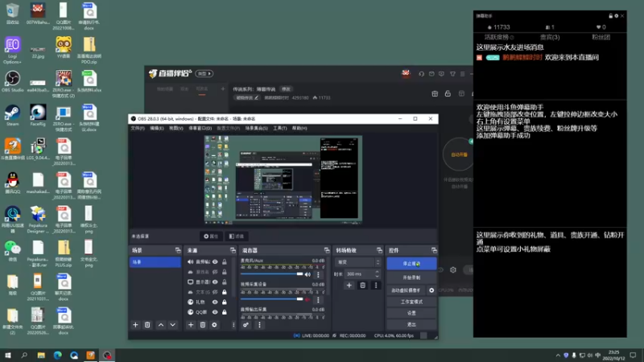Add a new scene with plus icon
Viewport: 644px width, 362px height.
(135, 325)
